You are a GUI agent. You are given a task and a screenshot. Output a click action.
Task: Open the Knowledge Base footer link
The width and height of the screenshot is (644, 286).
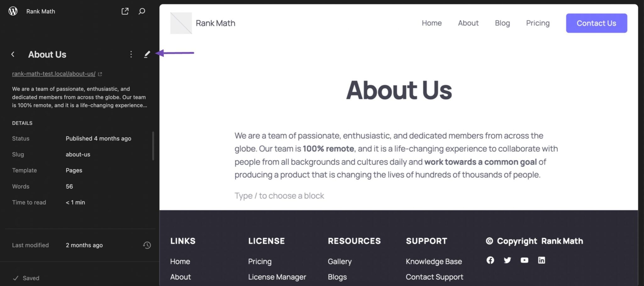(x=434, y=261)
